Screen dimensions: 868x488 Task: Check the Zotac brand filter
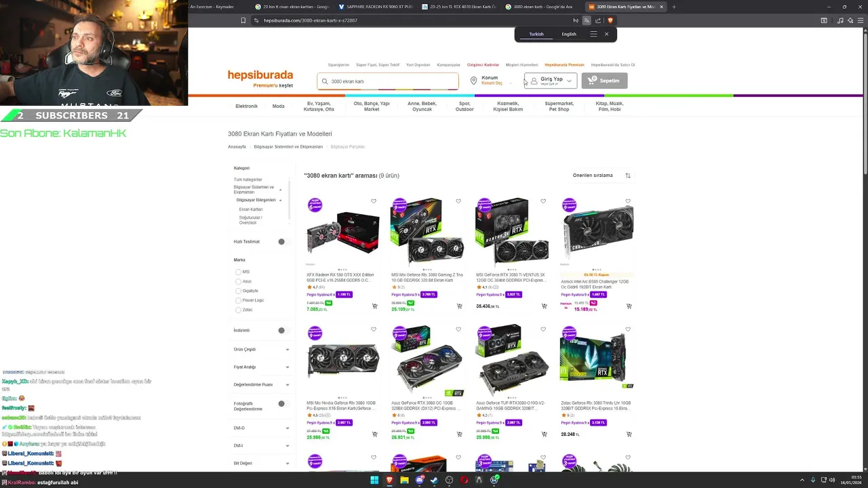[238, 310]
